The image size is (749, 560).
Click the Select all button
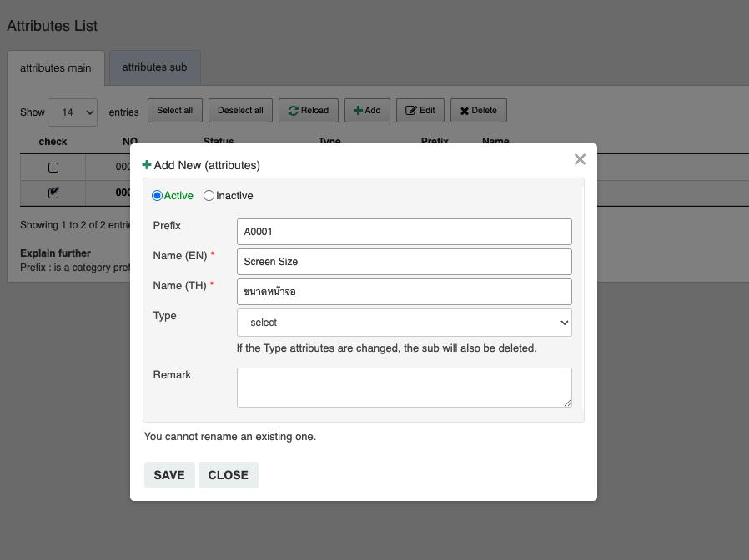click(175, 111)
